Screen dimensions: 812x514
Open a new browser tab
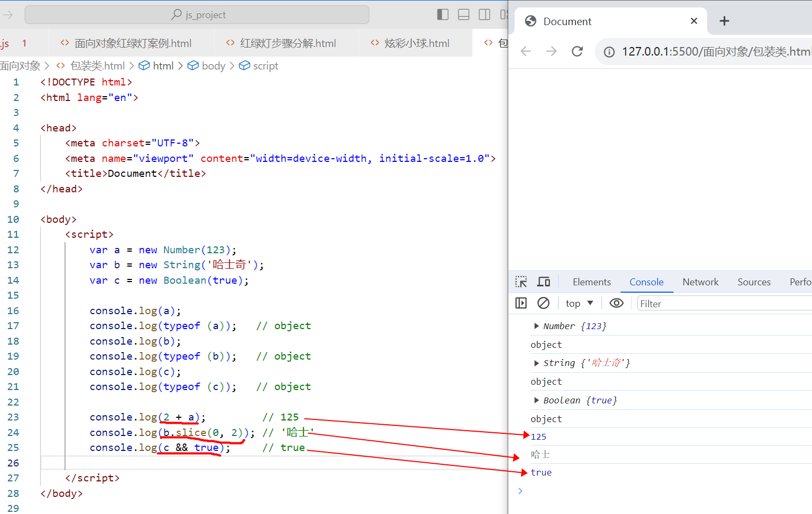724,21
